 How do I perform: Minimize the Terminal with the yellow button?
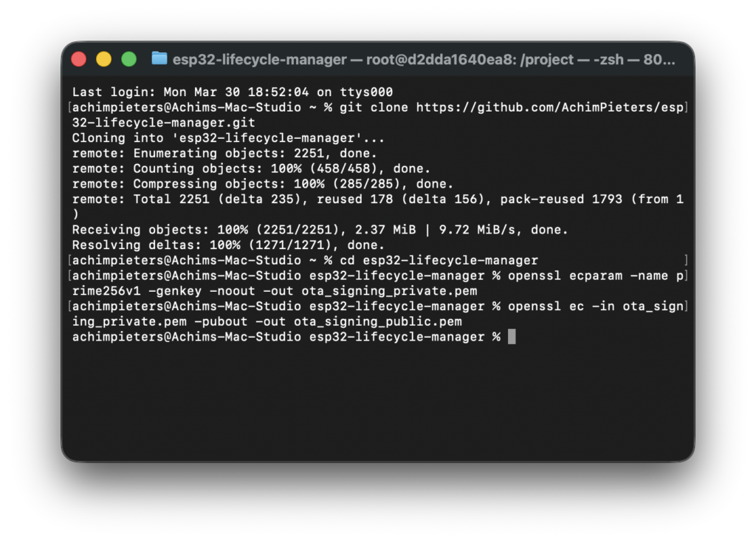(104, 59)
